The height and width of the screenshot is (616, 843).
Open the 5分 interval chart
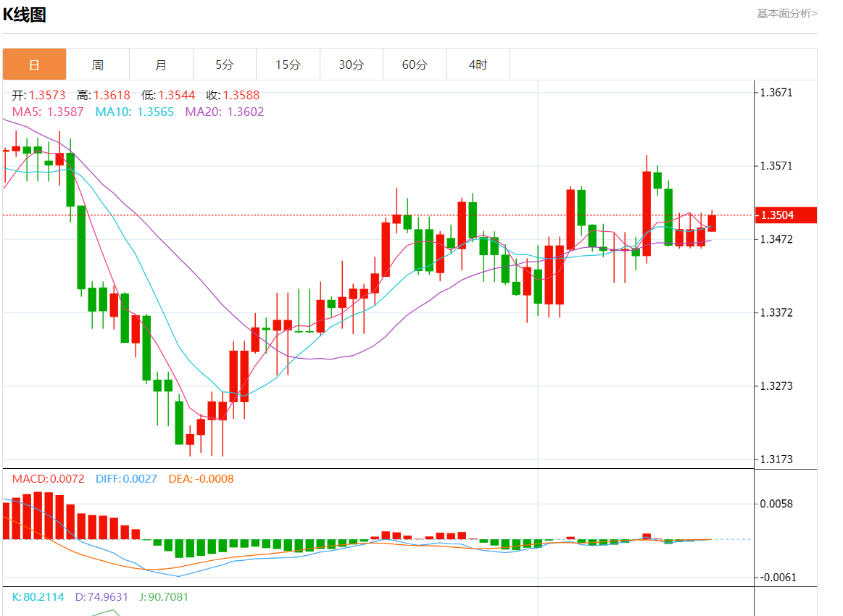pos(224,64)
